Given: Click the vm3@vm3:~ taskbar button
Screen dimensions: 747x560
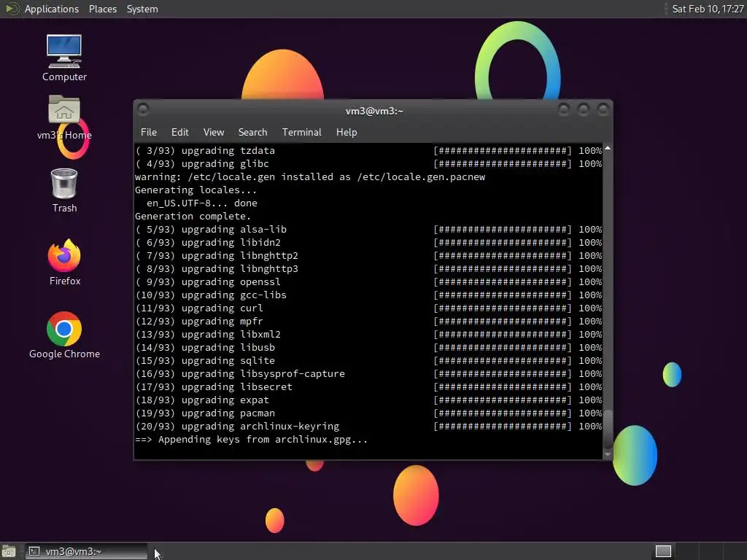Looking at the screenshot, I should coord(86,551).
